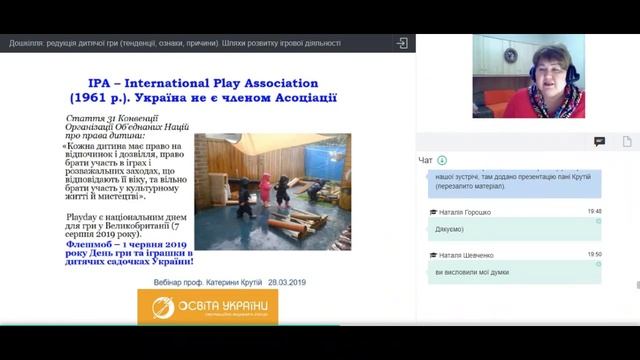
Task: Click the chat scrollbar handle at the right edge
Action: (x=638, y=285)
